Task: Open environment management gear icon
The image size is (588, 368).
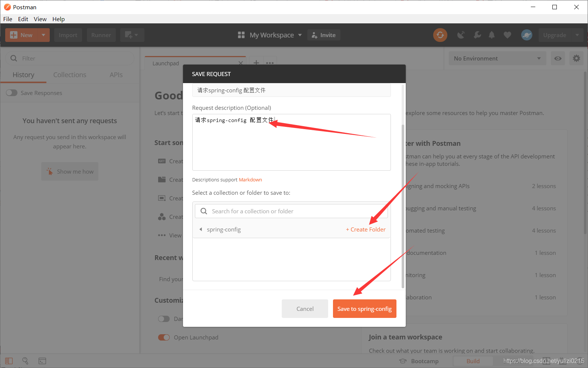Action: [x=576, y=58]
